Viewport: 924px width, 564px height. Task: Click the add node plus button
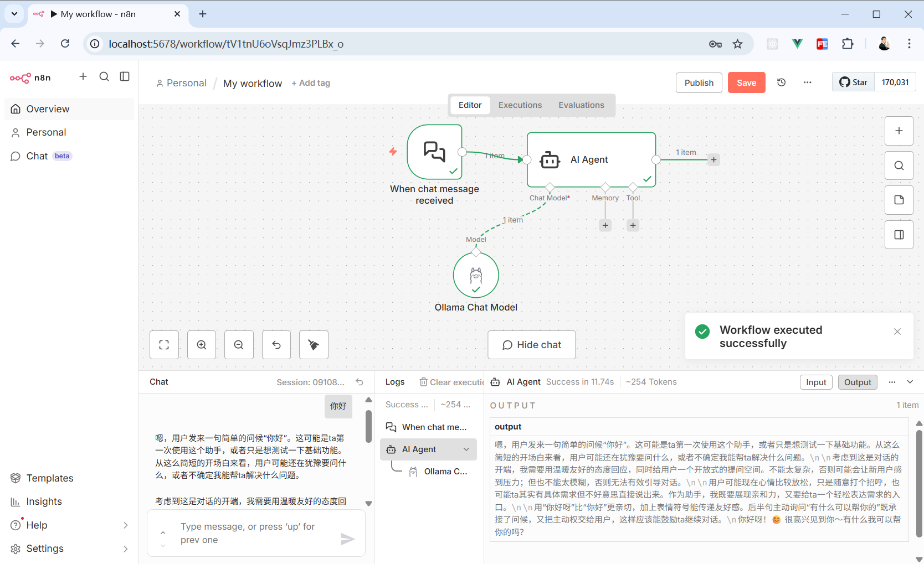coord(899,131)
